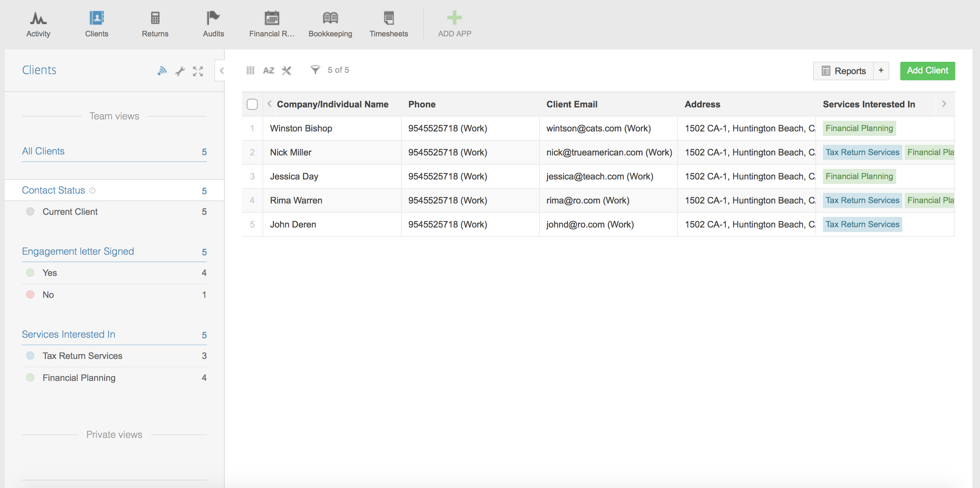Image resolution: width=980 pixels, height=488 pixels.
Task: Open the Bookkeeping book icon
Action: pyautogui.click(x=330, y=18)
